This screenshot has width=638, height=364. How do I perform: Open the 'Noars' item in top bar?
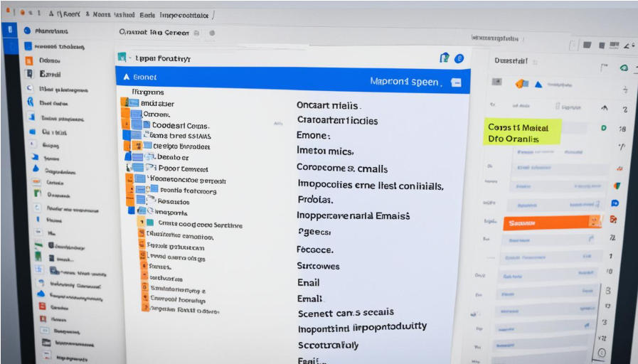point(102,14)
